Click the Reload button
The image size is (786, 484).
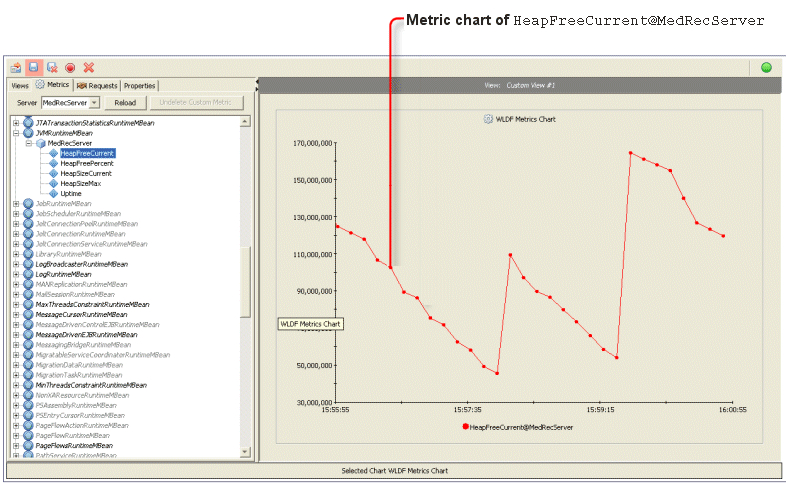125,103
